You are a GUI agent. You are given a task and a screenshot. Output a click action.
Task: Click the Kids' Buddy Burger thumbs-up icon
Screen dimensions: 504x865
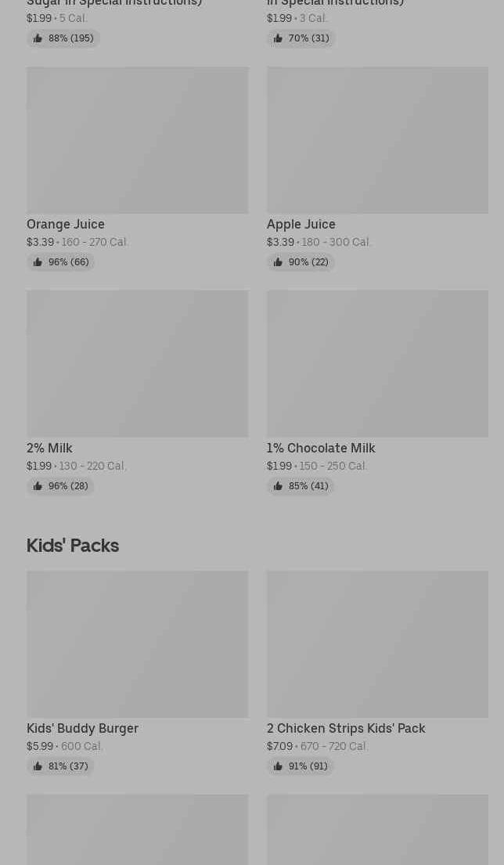[38, 766]
